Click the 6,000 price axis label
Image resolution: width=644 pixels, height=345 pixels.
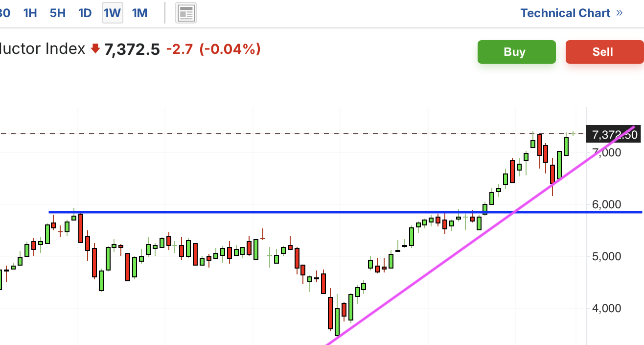click(x=606, y=204)
